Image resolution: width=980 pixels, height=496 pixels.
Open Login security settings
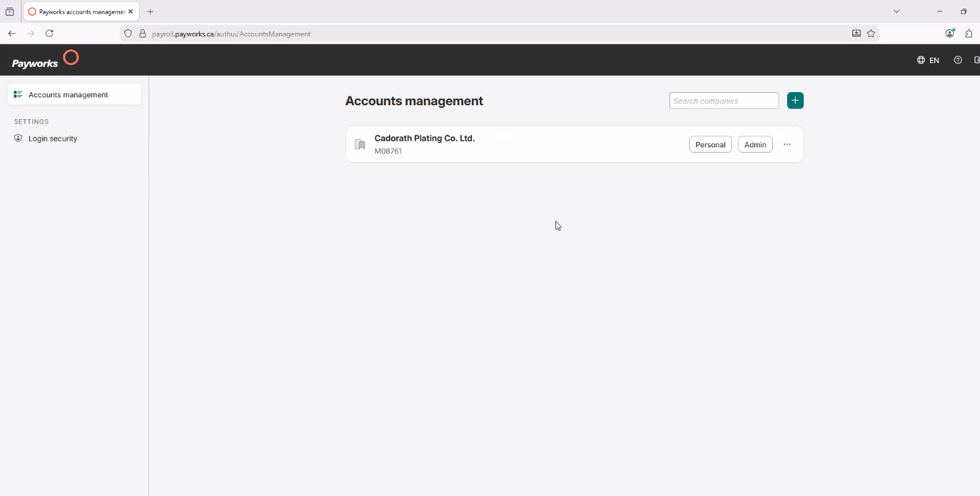(x=53, y=138)
